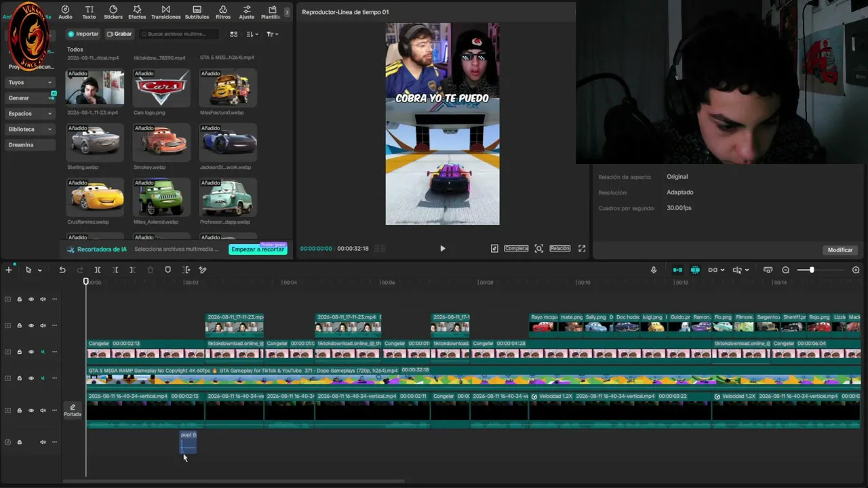Click the Modificar button

tap(840, 250)
